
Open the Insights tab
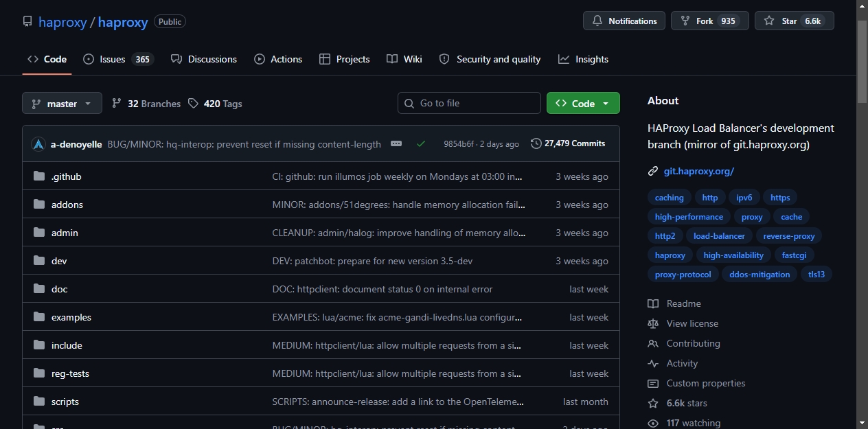click(x=583, y=59)
